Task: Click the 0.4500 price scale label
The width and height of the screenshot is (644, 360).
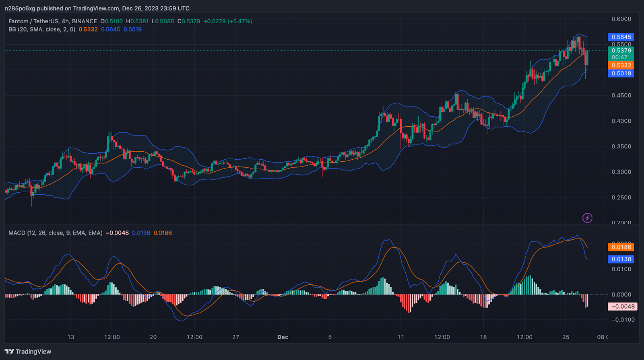Action: point(621,95)
